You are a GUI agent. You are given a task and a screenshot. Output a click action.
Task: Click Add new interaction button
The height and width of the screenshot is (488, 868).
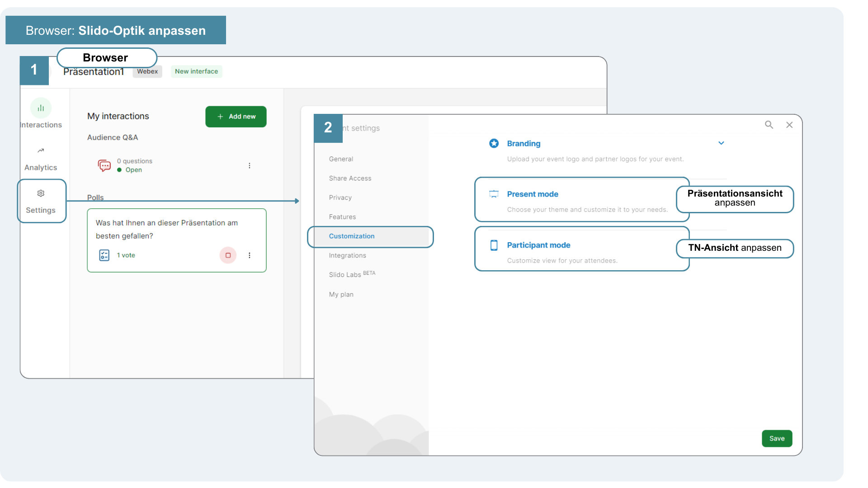point(236,117)
